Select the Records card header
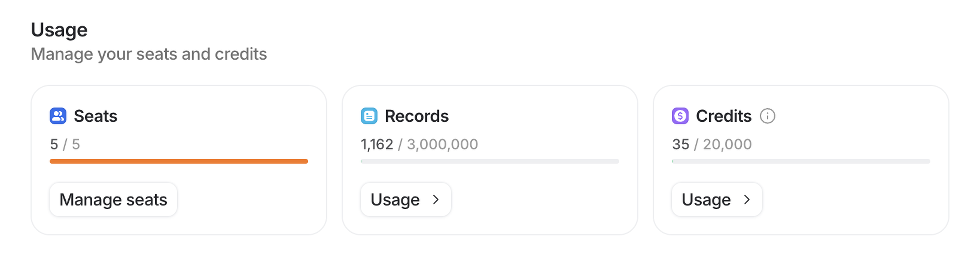This screenshot has width=980, height=270. pos(416,116)
